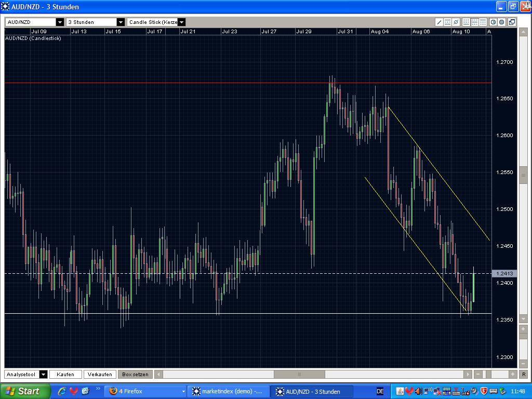The height and width of the screenshot is (399, 532).
Task: Click the keyboard tray icon
Action: pyautogui.click(x=456, y=391)
